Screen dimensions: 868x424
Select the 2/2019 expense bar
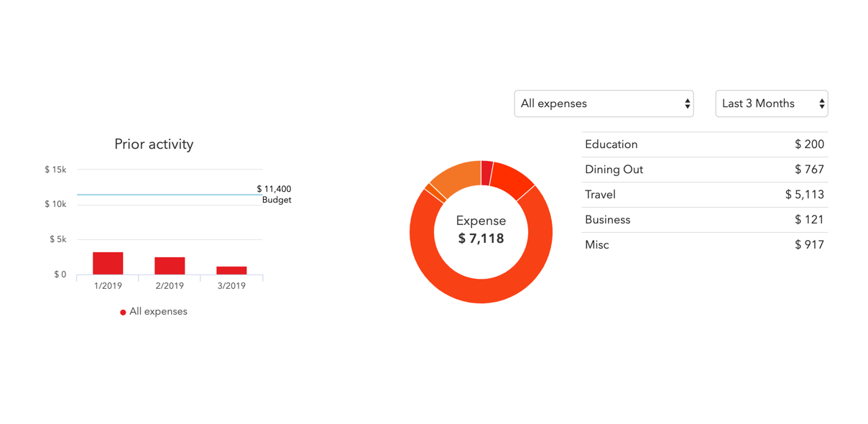pyautogui.click(x=170, y=266)
